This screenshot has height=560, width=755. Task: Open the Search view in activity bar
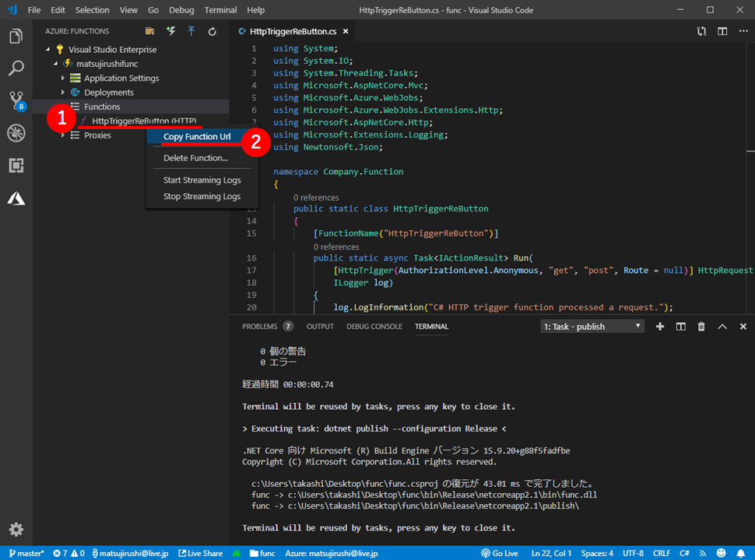[16, 68]
